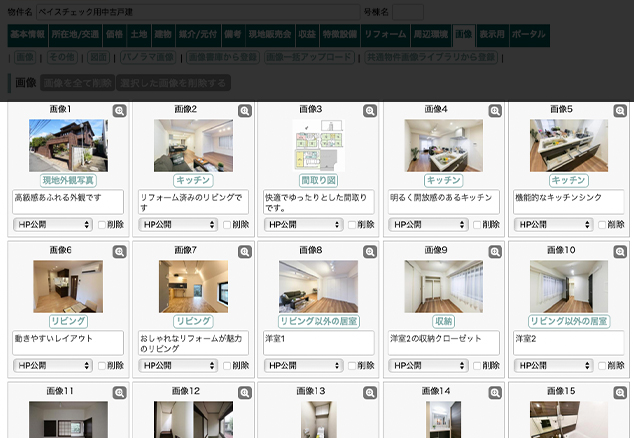Click the zoom icon on 画像4
This screenshot has width=634, height=438.
click(495, 110)
